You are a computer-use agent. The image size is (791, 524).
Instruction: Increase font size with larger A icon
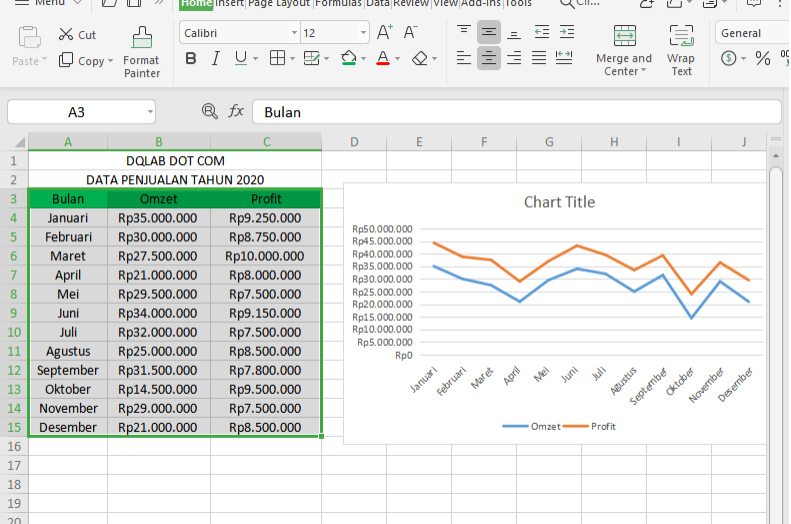click(x=384, y=33)
